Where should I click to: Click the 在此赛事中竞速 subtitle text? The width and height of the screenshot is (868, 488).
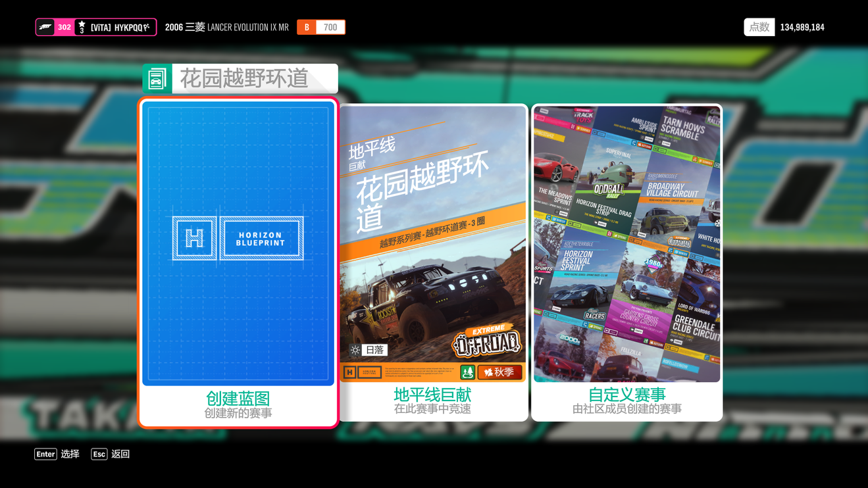point(432,408)
